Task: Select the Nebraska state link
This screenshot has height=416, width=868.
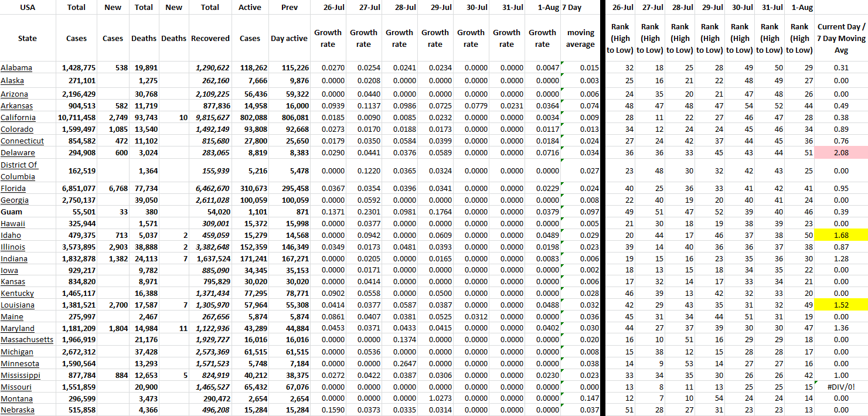Action: coord(17,410)
